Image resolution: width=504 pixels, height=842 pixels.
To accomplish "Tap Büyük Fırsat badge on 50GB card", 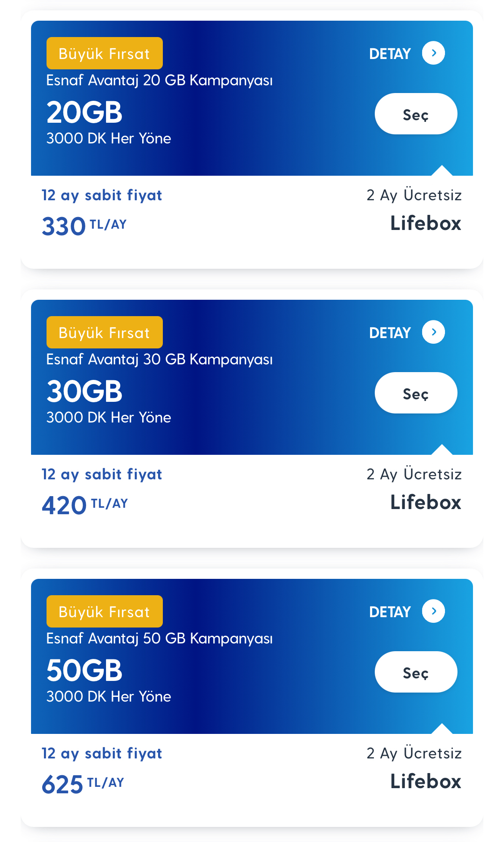I will pos(105,612).
